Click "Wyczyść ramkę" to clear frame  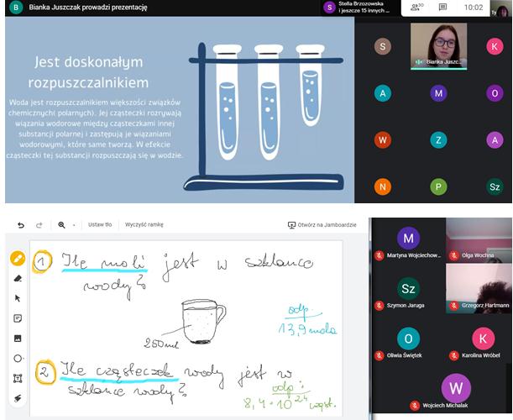[144, 225]
